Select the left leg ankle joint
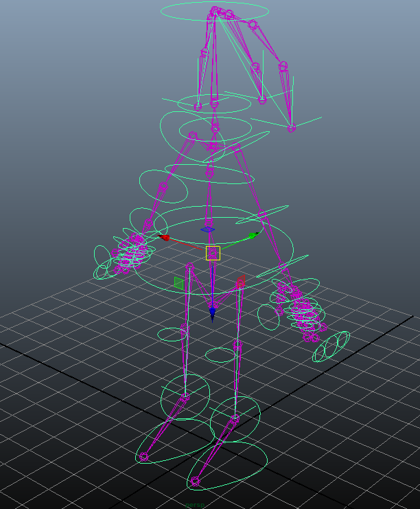 tap(185, 397)
